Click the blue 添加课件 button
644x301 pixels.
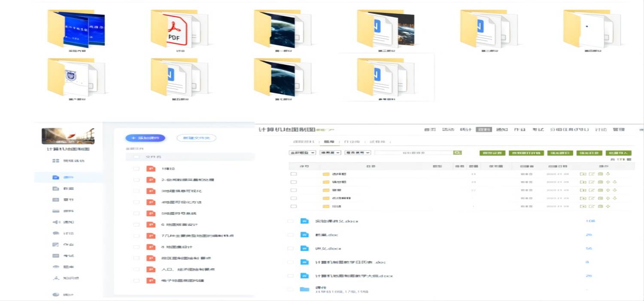[145, 138]
